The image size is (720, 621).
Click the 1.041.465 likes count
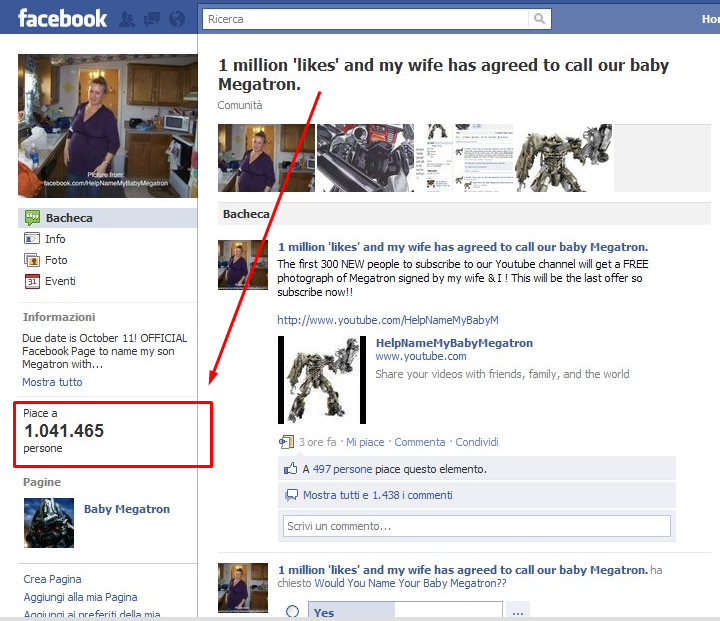(64, 431)
